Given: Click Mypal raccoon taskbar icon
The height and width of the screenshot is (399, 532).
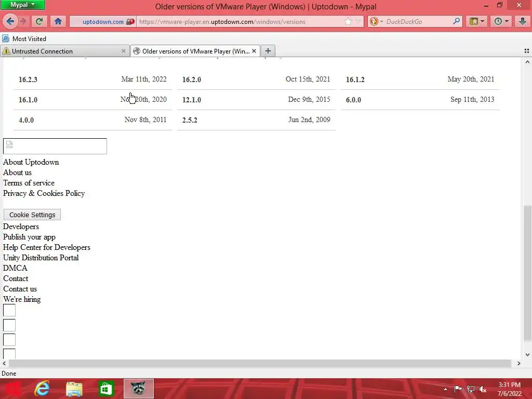Looking at the screenshot, I should (138, 389).
